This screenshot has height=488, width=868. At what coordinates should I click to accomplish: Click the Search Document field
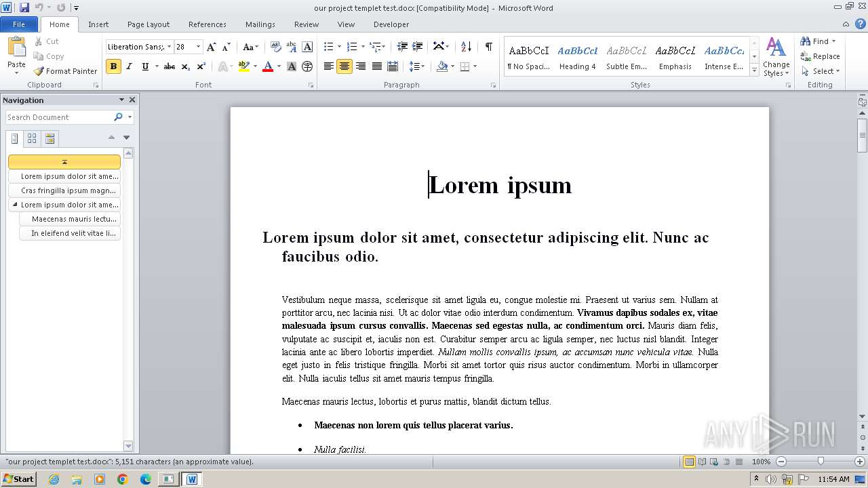(60, 117)
